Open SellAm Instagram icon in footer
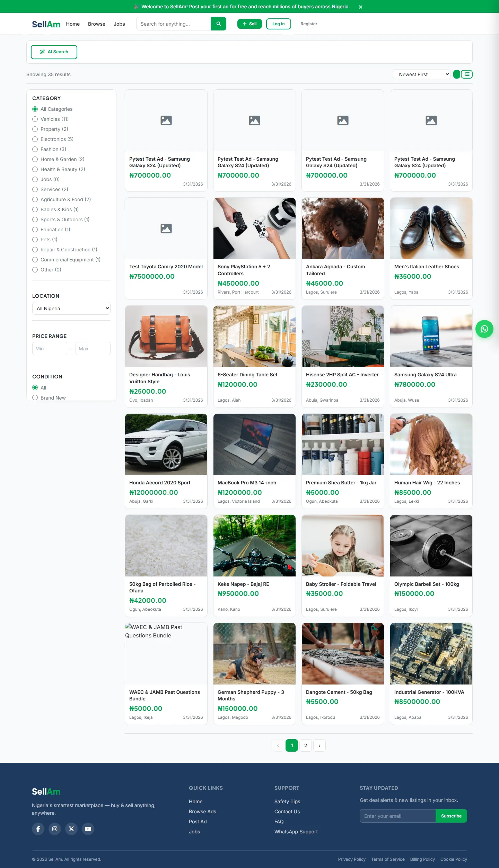The width and height of the screenshot is (499, 868). pos(55,829)
